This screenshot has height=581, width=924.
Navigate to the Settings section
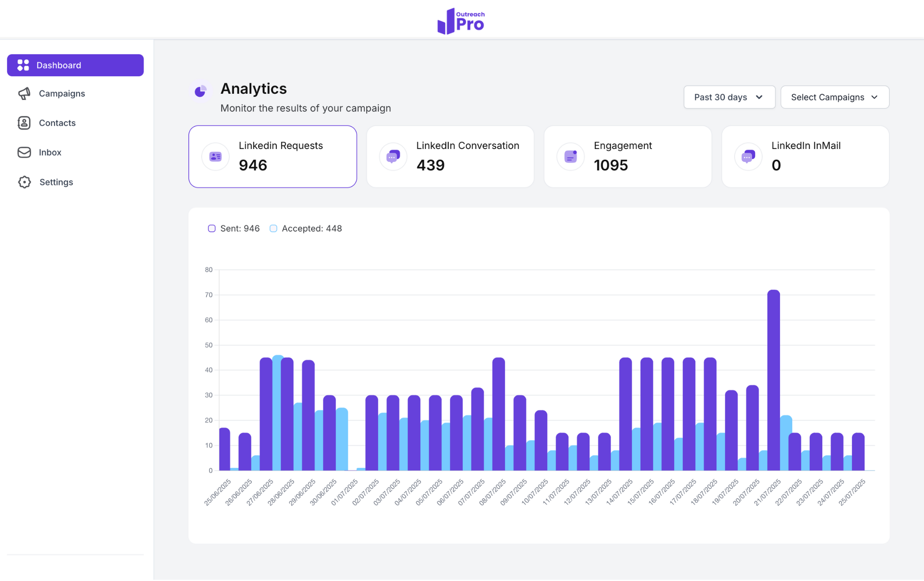(56, 182)
